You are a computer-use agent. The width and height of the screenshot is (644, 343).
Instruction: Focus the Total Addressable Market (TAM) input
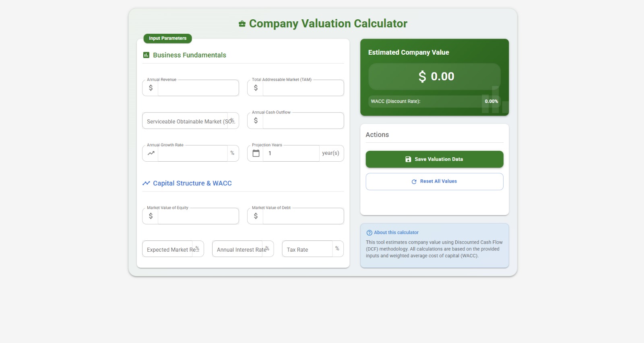click(303, 88)
